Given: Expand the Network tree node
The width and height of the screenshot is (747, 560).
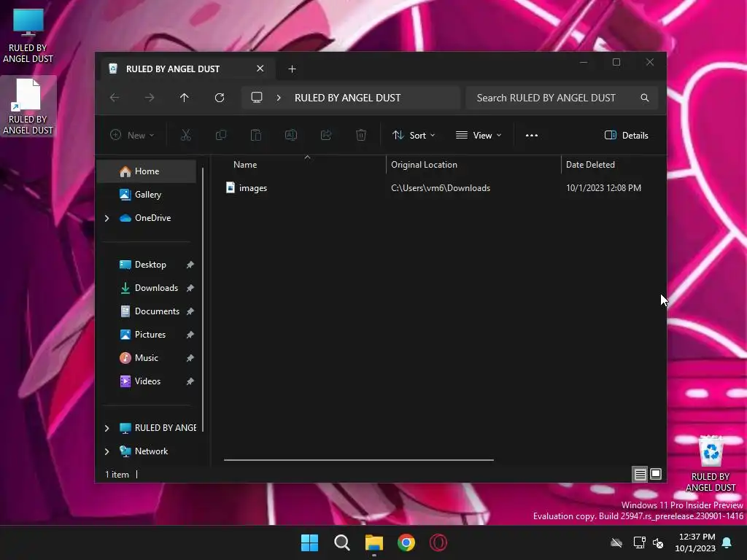Looking at the screenshot, I should click(x=107, y=451).
